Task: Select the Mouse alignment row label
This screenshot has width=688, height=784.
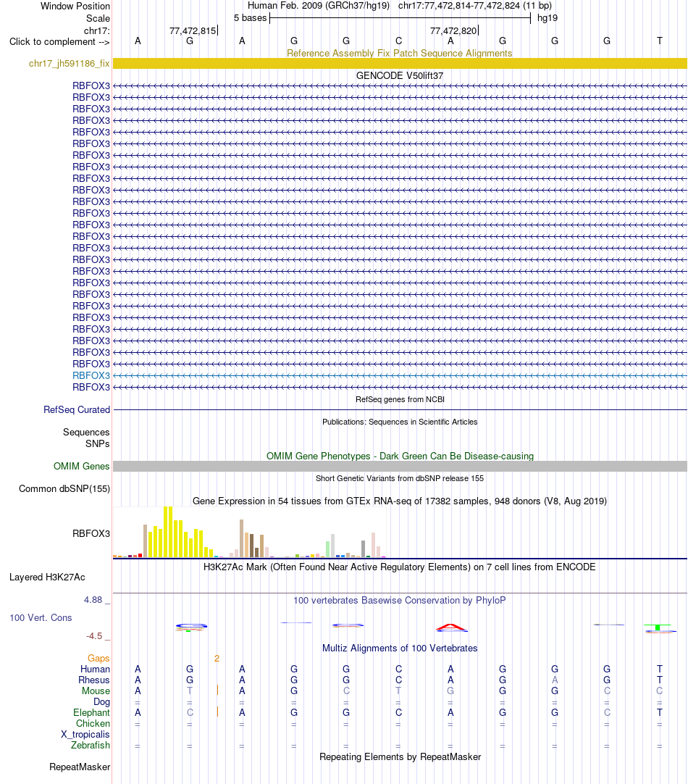Action: [96, 691]
